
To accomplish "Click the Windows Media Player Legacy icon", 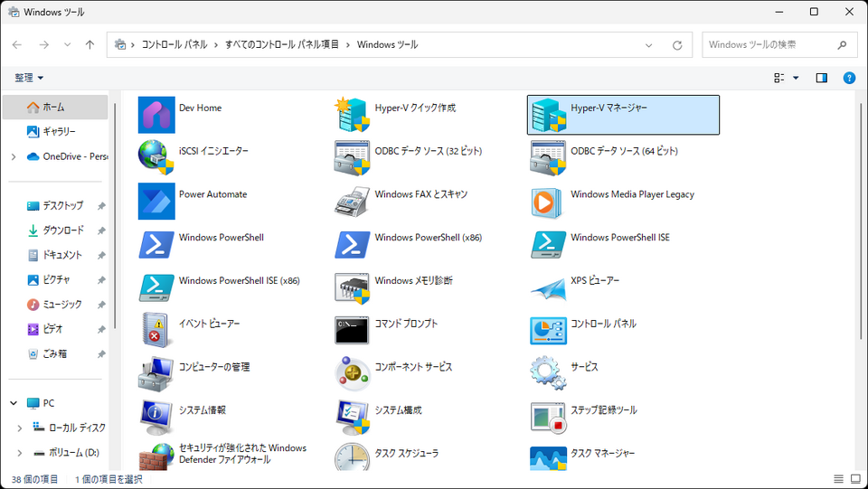I will click(x=548, y=202).
